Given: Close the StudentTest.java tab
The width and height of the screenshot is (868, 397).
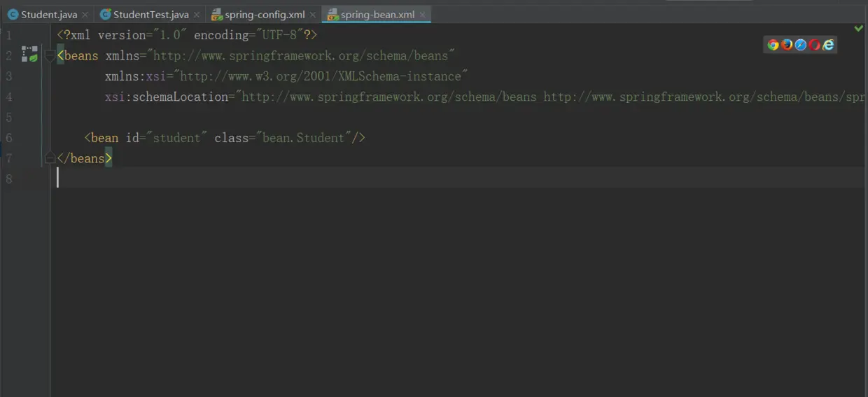Looking at the screenshot, I should point(197,15).
